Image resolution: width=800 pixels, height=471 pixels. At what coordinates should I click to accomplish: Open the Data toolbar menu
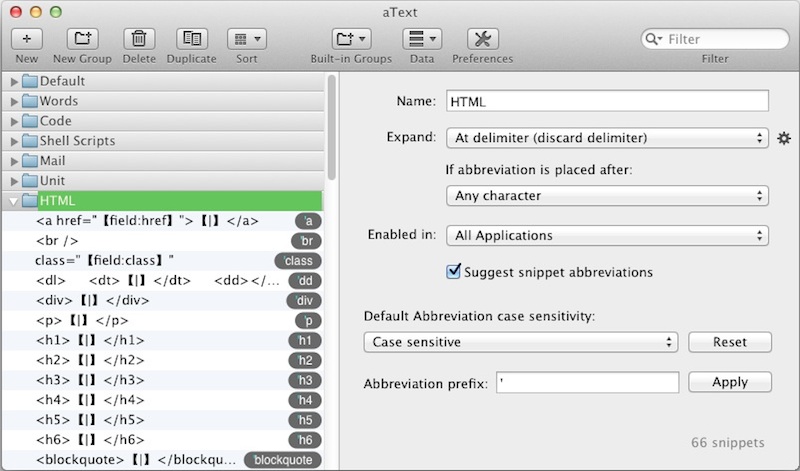point(422,40)
